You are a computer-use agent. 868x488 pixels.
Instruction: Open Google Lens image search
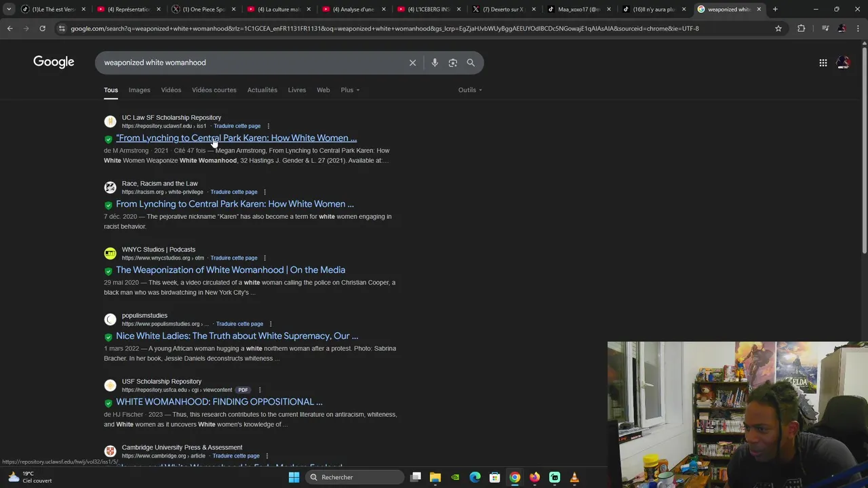coord(452,62)
